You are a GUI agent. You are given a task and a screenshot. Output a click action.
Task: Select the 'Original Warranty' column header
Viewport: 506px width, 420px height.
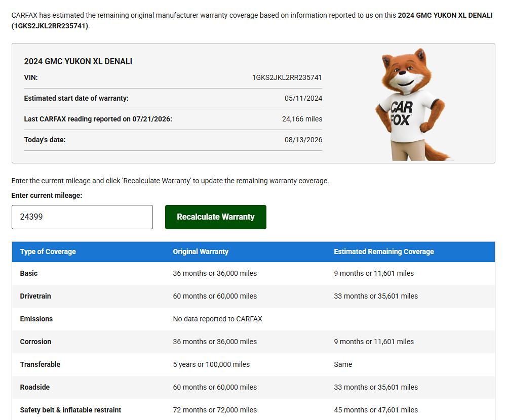[201, 251]
